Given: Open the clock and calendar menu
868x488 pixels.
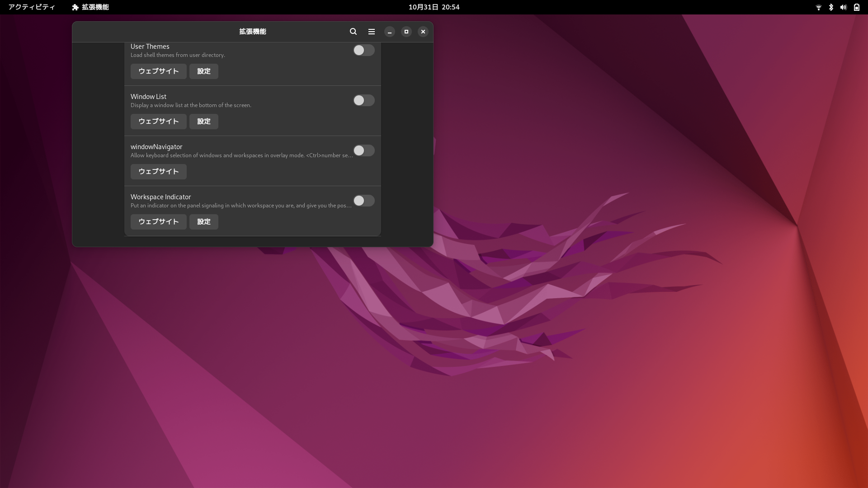Looking at the screenshot, I should 434,7.
